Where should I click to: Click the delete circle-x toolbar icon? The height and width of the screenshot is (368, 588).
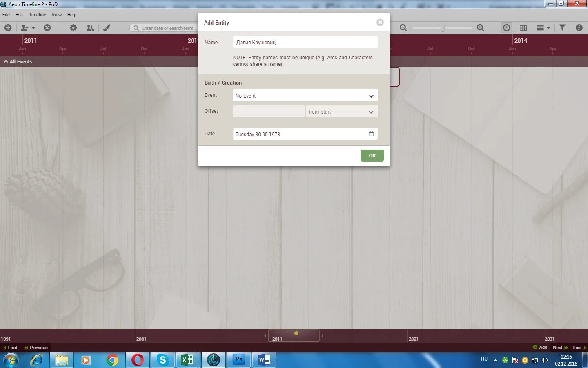[47, 28]
